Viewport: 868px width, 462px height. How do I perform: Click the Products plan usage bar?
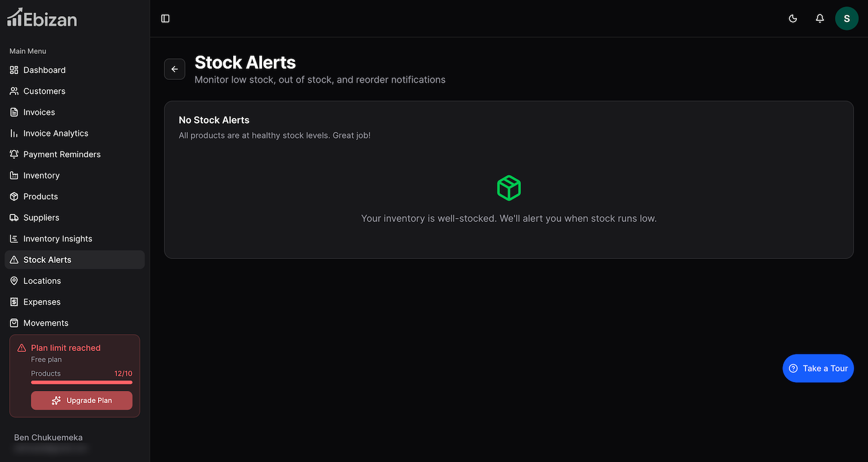point(82,382)
